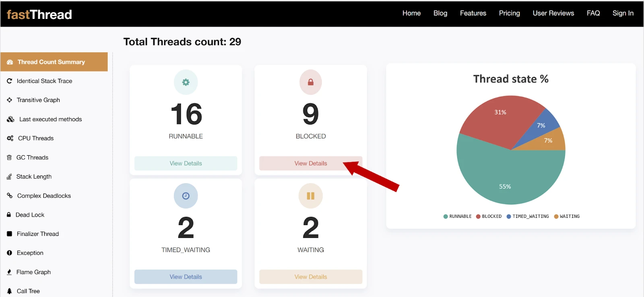Open Thread Count Summary sidebar section

(x=54, y=62)
